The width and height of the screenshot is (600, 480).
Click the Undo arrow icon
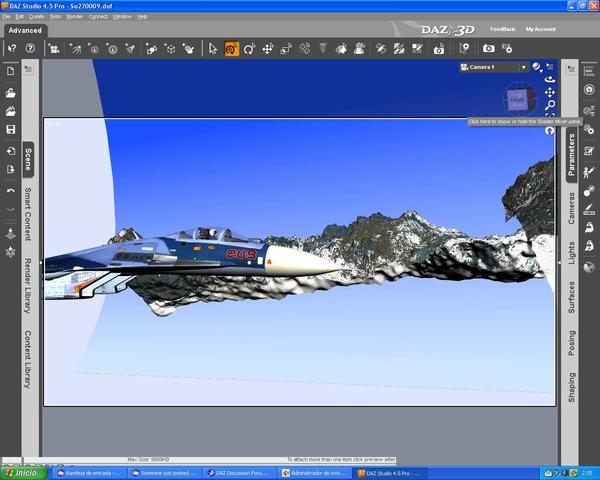click(x=10, y=191)
